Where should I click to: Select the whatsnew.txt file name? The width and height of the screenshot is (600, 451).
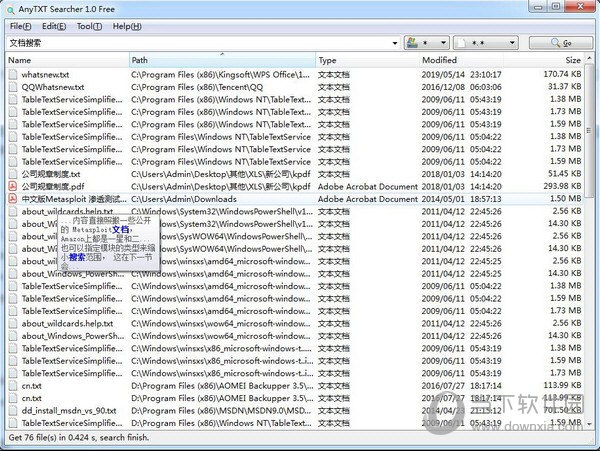click(45, 75)
